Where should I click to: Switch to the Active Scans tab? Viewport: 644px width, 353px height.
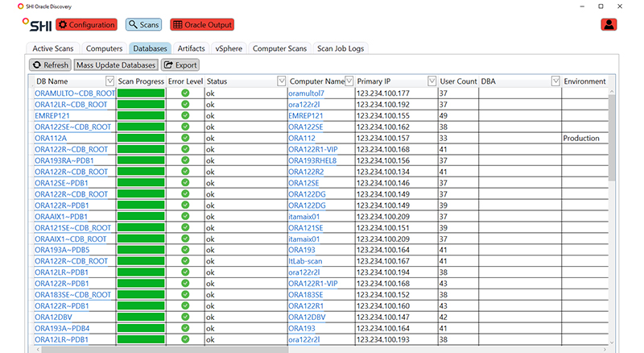point(54,48)
